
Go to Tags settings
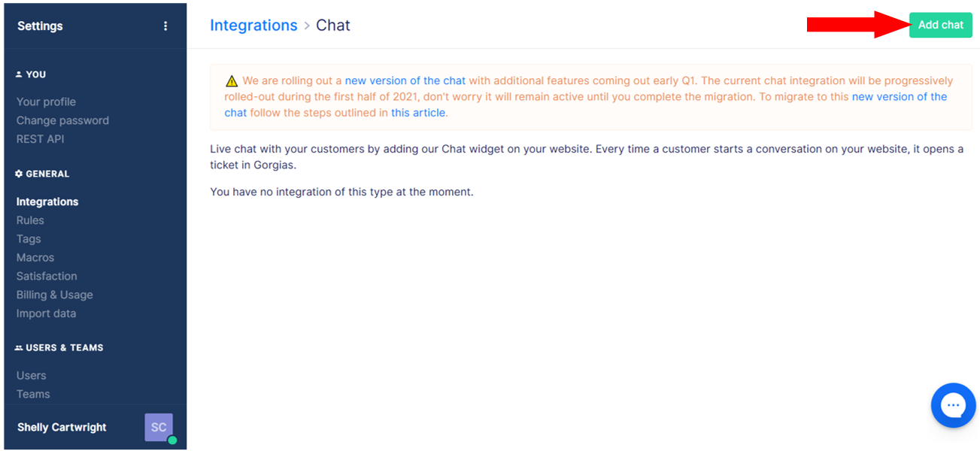(29, 239)
